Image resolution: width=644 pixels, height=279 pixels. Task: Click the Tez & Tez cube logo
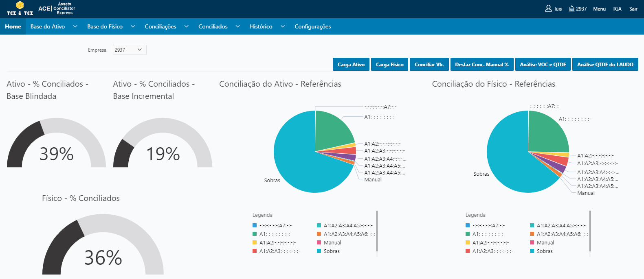coord(20,6)
